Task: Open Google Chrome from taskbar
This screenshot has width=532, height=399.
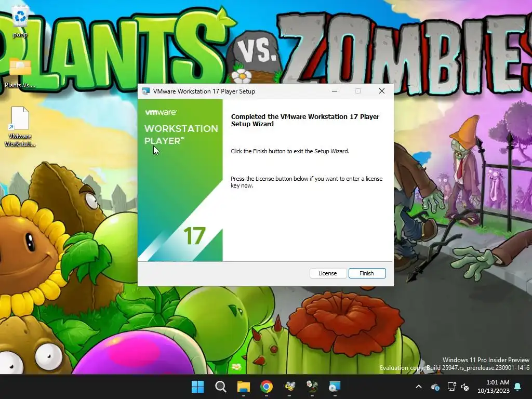Action: point(267,387)
